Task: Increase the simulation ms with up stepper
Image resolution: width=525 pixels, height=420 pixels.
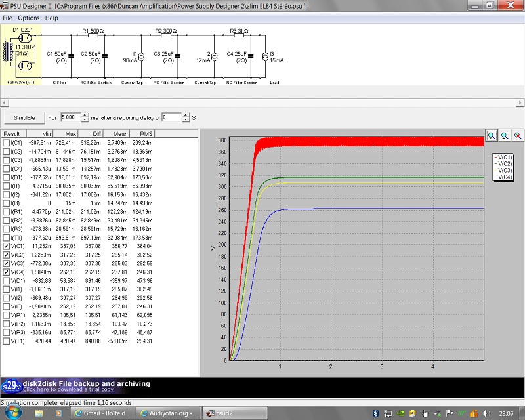Action: (85, 115)
